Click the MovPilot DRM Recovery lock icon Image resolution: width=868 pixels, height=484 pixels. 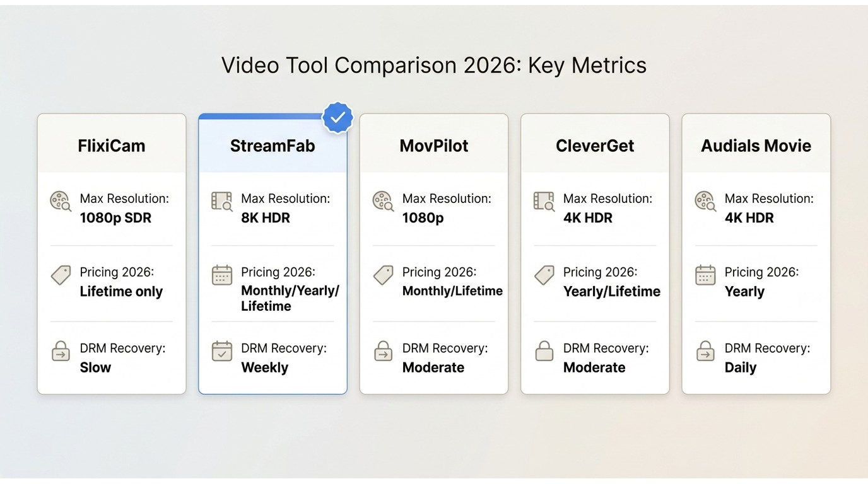pos(384,351)
